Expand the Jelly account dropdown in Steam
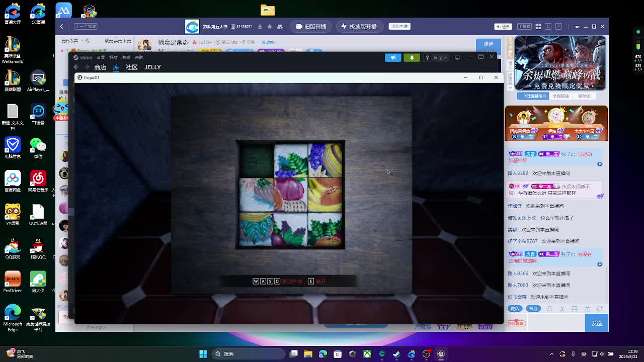This screenshot has width=644, height=362. (440, 57)
